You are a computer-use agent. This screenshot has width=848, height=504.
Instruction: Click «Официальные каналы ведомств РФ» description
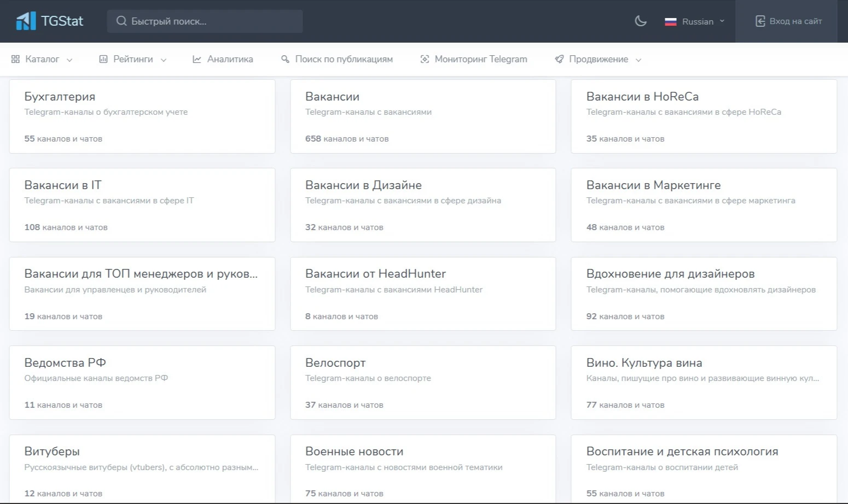tap(96, 378)
